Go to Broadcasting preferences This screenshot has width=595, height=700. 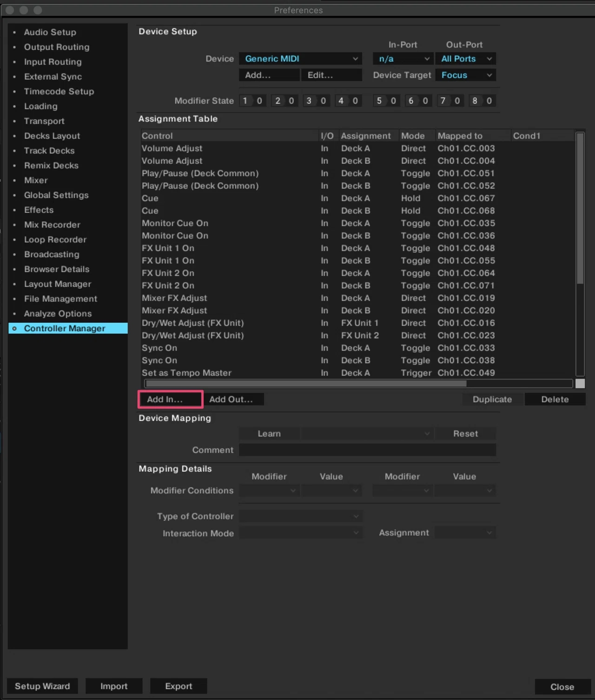pyautogui.click(x=52, y=254)
